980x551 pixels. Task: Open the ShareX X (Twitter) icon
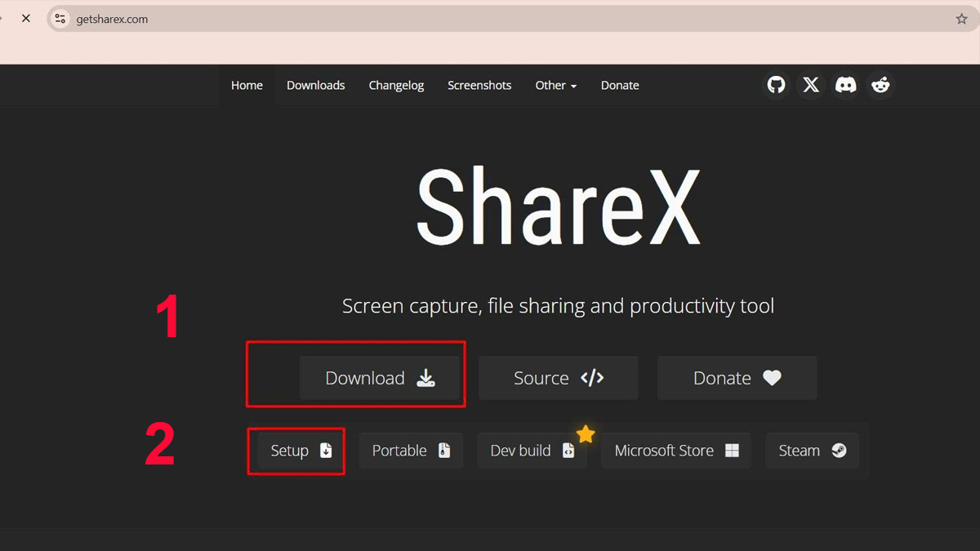click(x=811, y=85)
